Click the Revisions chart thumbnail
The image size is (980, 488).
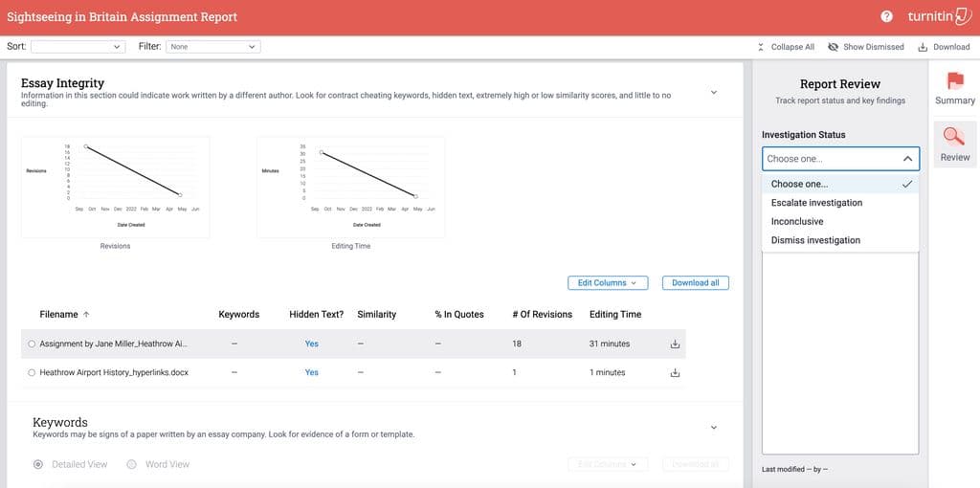115,187
